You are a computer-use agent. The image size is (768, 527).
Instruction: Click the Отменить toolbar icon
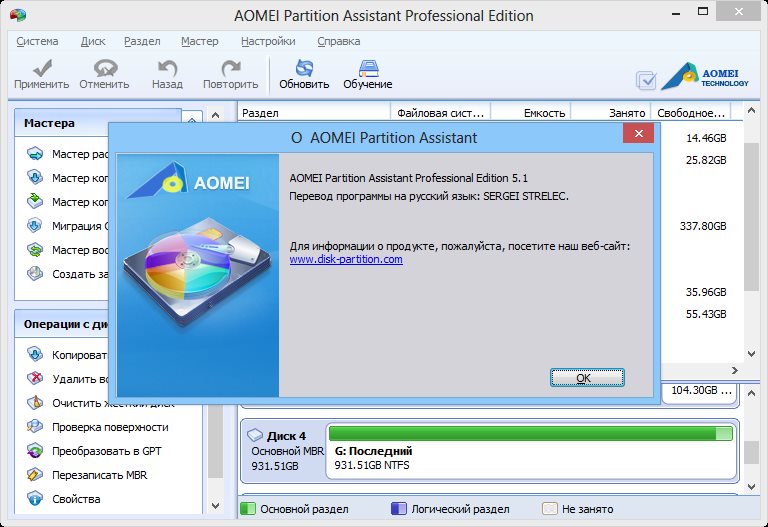click(105, 69)
